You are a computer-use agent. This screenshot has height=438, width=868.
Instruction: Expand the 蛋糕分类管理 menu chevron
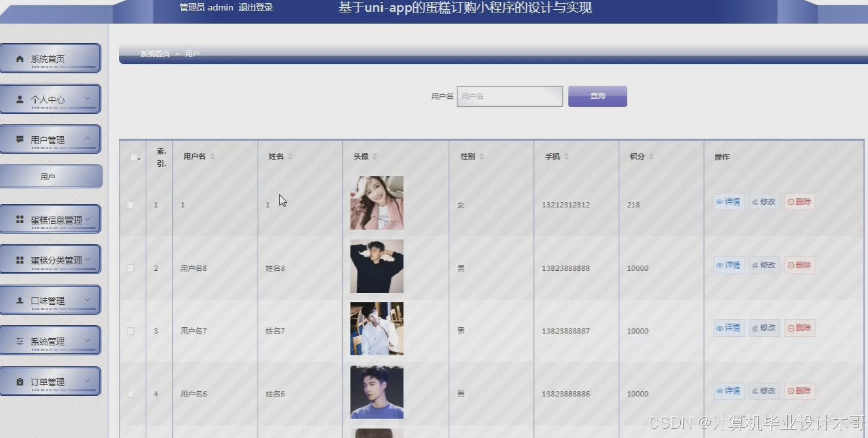pyautogui.click(x=87, y=259)
